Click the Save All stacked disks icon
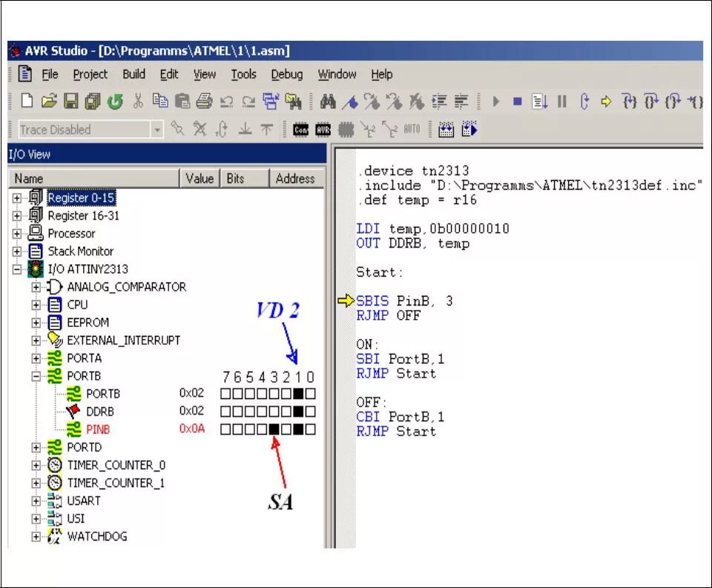Viewport: 712px width, 588px height. (x=93, y=101)
